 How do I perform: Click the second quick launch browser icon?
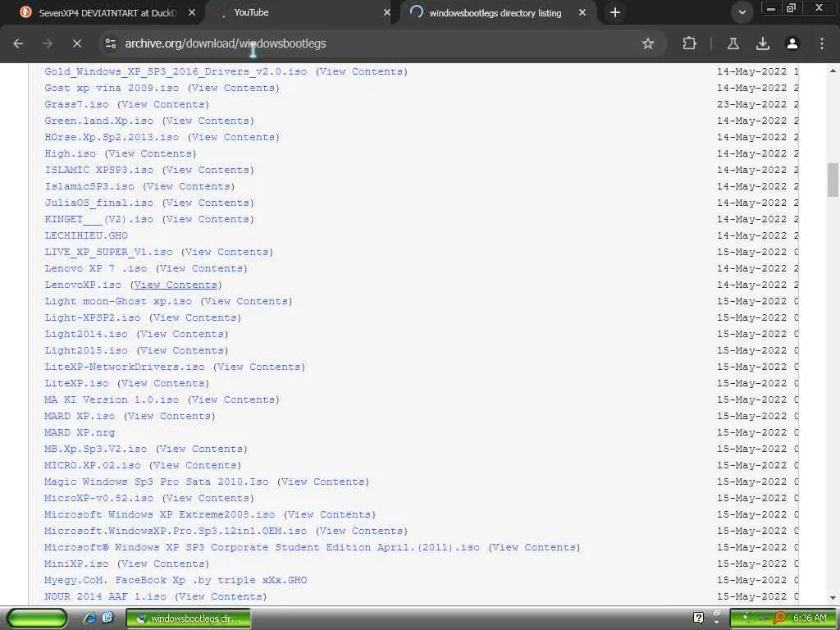click(x=107, y=619)
